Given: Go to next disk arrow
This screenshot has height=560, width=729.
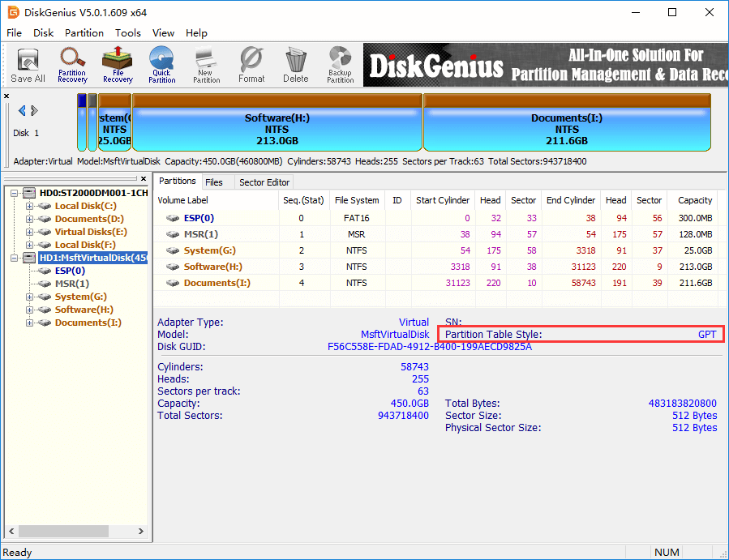Looking at the screenshot, I should [34, 110].
